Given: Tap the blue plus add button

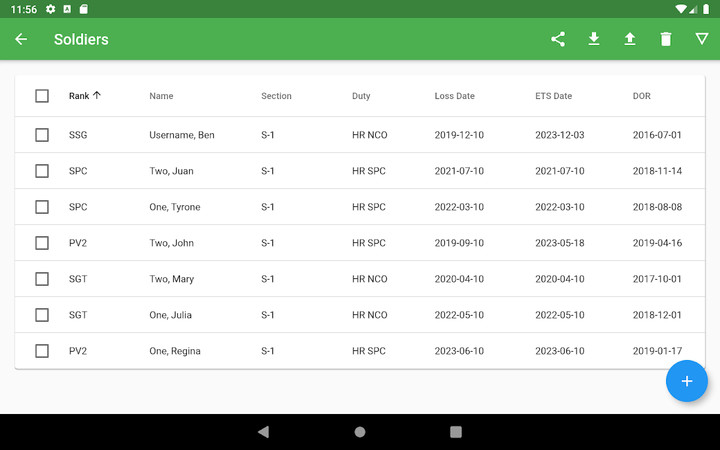Looking at the screenshot, I should (x=686, y=381).
